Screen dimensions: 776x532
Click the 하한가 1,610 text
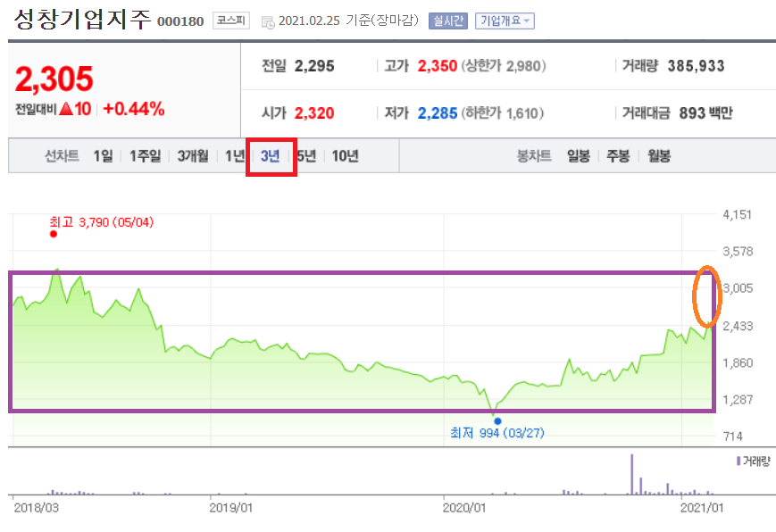(503, 113)
